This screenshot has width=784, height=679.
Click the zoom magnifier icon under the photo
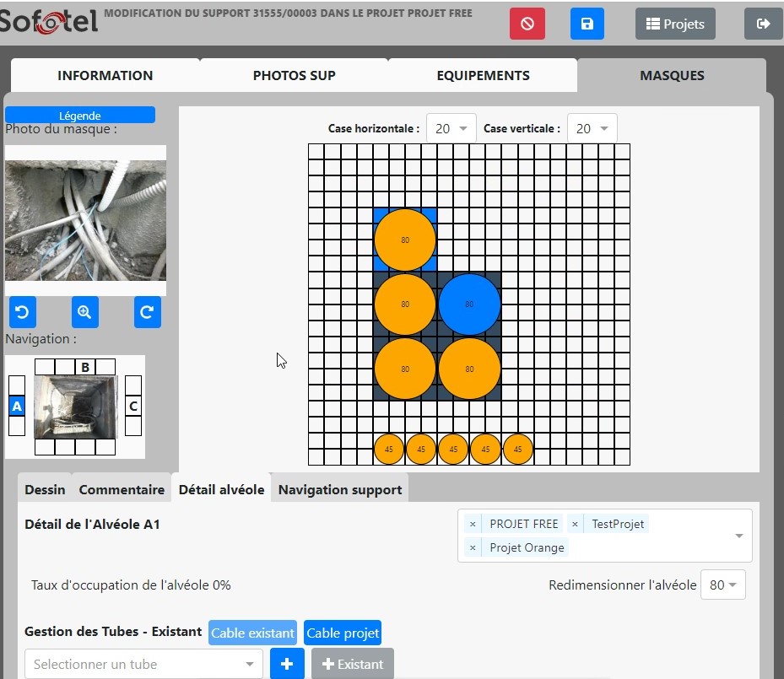pyautogui.click(x=84, y=312)
